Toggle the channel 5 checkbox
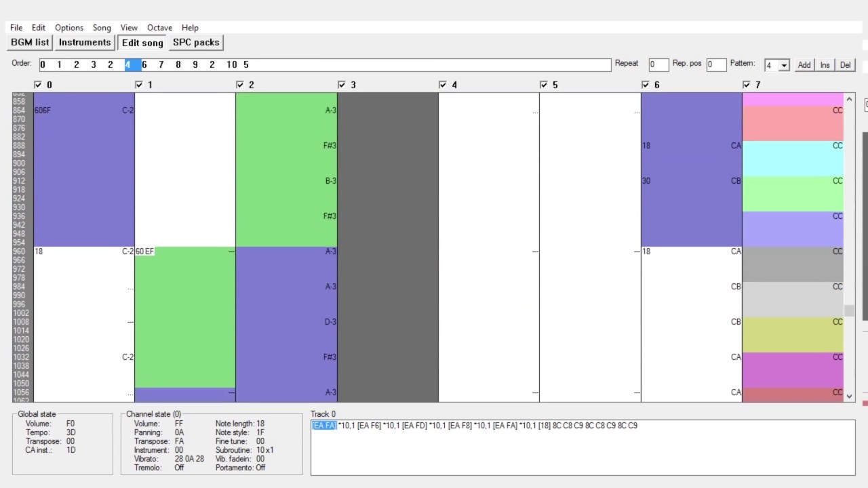The width and height of the screenshot is (868, 488). point(544,85)
